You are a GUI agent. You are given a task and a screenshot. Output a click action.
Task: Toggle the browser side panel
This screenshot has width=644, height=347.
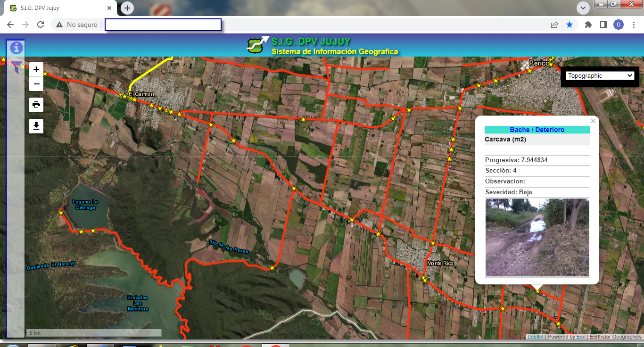click(603, 25)
